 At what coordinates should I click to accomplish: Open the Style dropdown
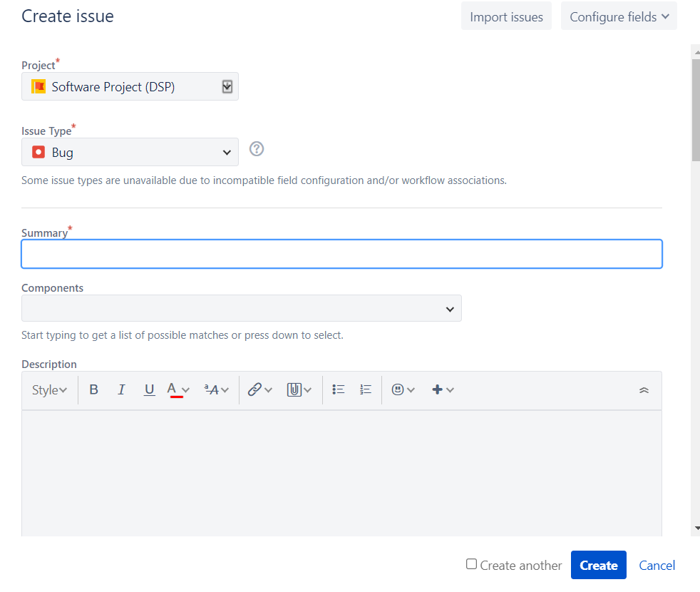(x=50, y=390)
